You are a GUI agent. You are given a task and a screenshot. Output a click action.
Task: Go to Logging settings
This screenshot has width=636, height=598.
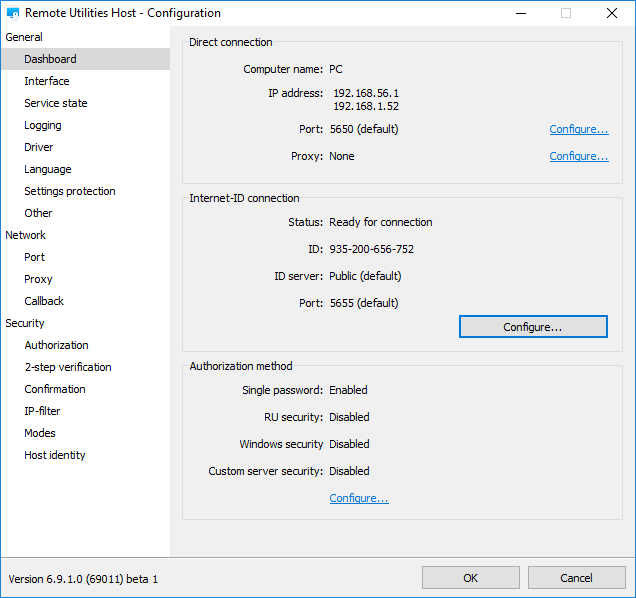pyautogui.click(x=43, y=125)
